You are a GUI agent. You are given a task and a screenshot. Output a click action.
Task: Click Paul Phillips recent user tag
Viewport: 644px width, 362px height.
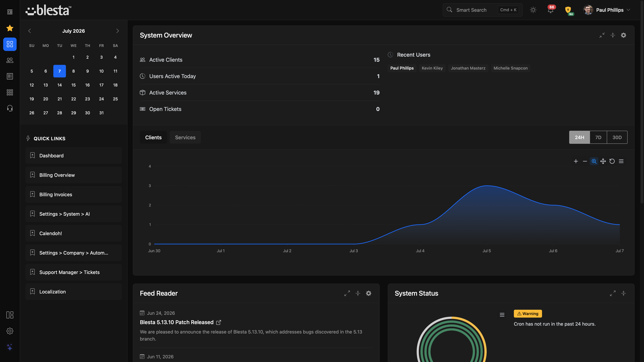[x=402, y=68]
